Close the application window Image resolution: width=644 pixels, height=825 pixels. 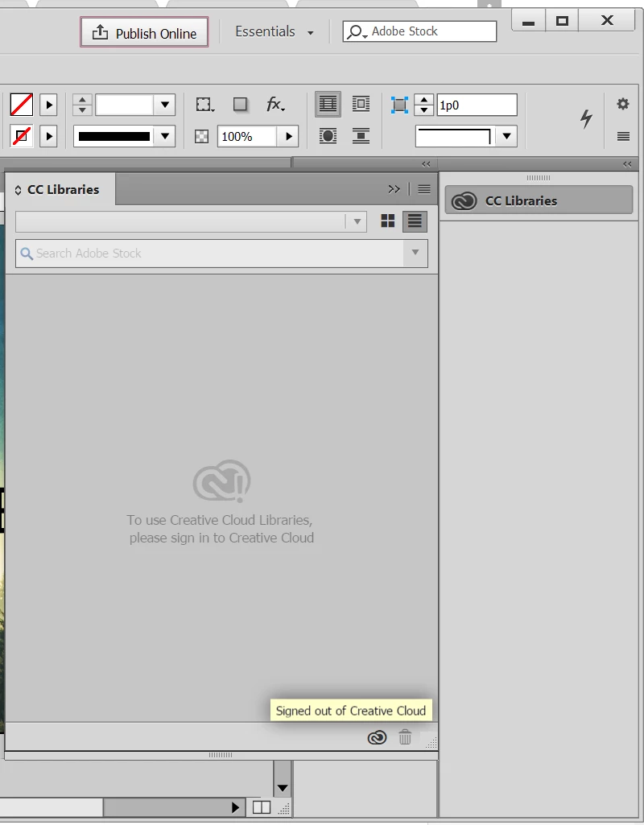pyautogui.click(x=607, y=20)
